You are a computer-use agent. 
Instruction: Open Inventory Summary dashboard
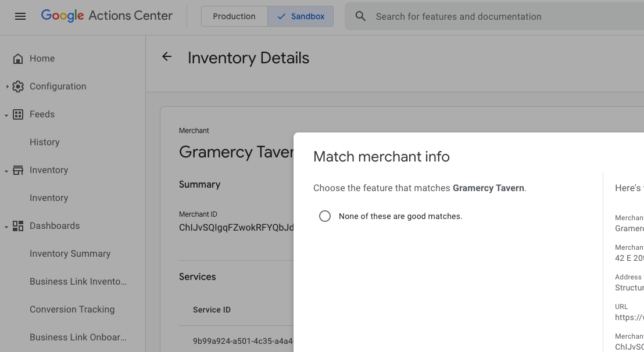coord(70,254)
